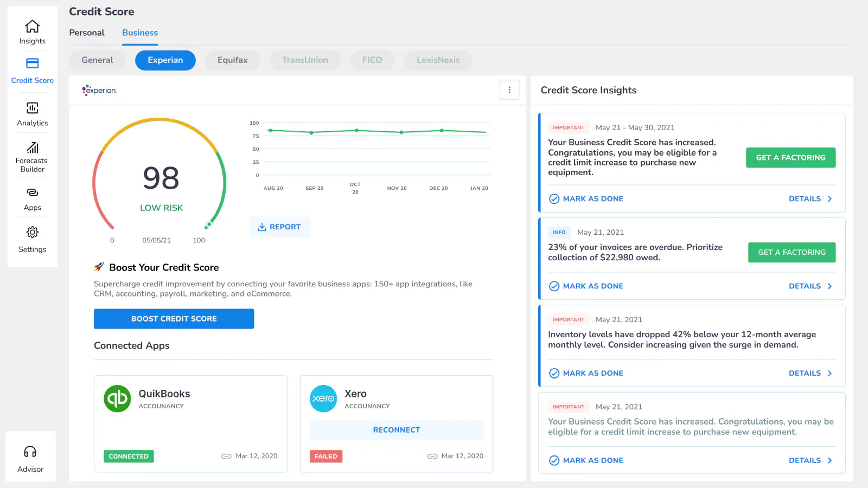Switch to the Business tab
The image size is (868, 488).
(x=140, y=33)
